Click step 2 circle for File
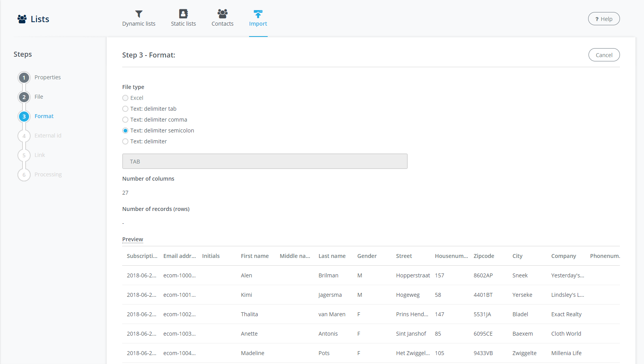This screenshot has width=644, height=364. click(24, 97)
